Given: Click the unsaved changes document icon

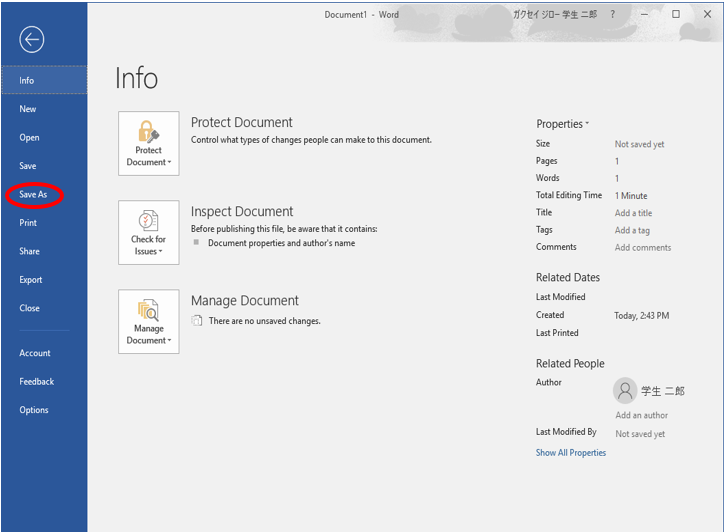Looking at the screenshot, I should [x=197, y=320].
